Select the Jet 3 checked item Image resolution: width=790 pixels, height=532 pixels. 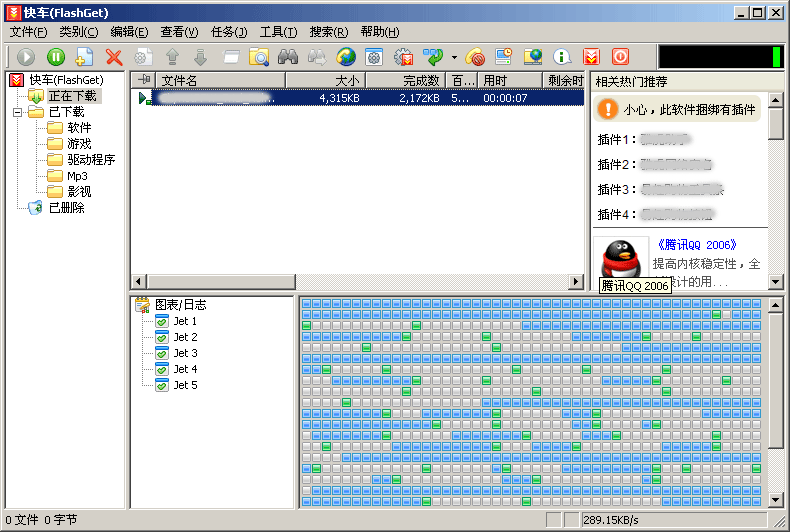pos(185,353)
